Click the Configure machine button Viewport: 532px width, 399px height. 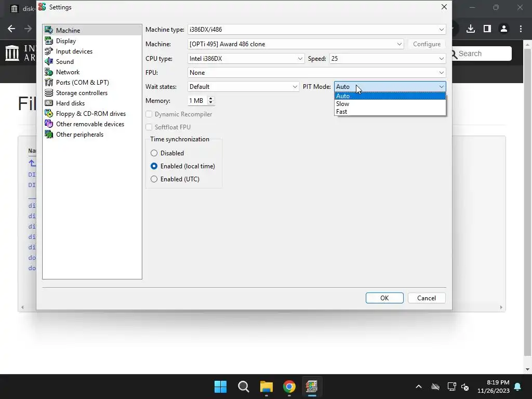(x=427, y=44)
